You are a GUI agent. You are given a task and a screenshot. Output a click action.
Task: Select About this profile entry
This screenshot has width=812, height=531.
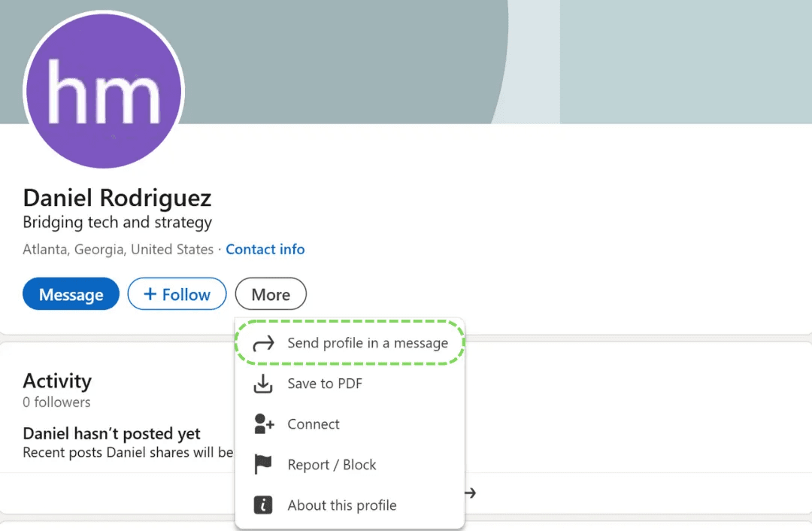[342, 505]
